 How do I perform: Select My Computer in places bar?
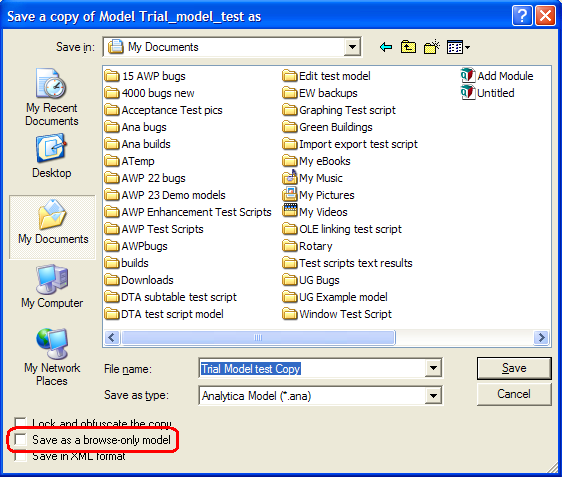point(52,287)
